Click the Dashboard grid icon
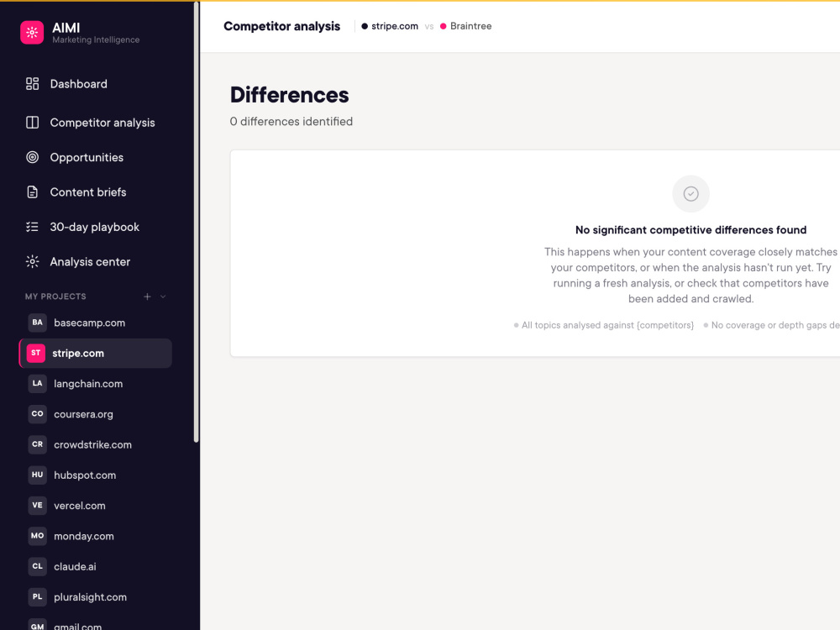 (x=32, y=84)
